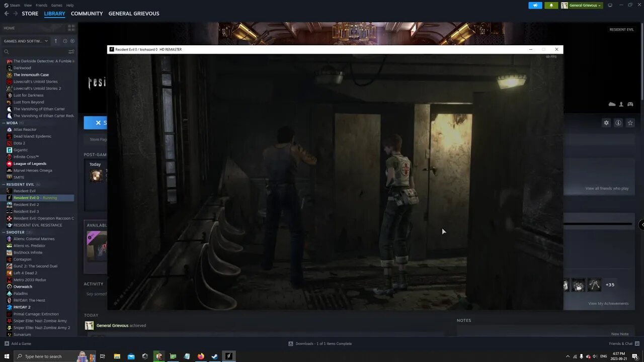Click View My Achievements link
644x362 pixels.
(608, 304)
